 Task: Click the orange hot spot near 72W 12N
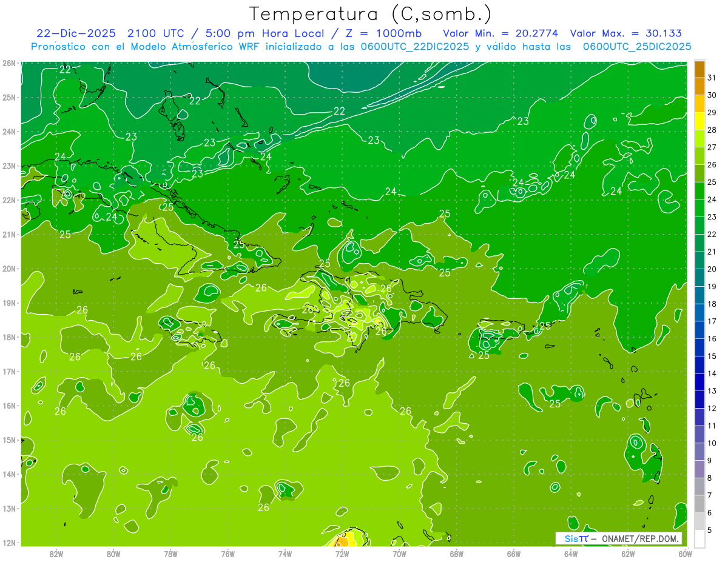(x=342, y=541)
